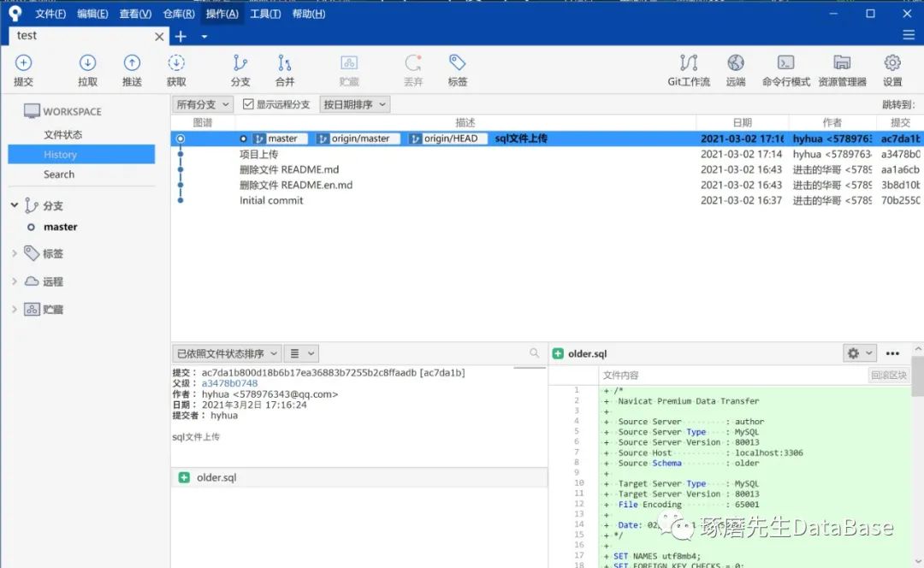Screen dimensions: 924x568
Task: Select the 合并 (Merge) toolbar icon
Action: [285, 68]
